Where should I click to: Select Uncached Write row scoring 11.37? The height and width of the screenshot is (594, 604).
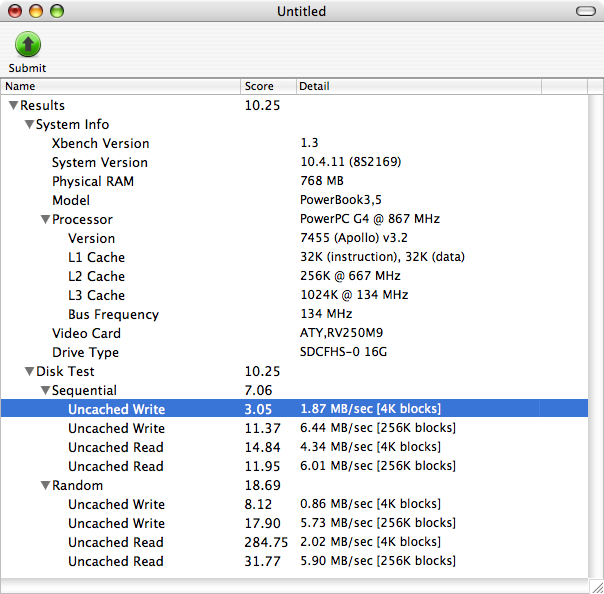coord(294,428)
